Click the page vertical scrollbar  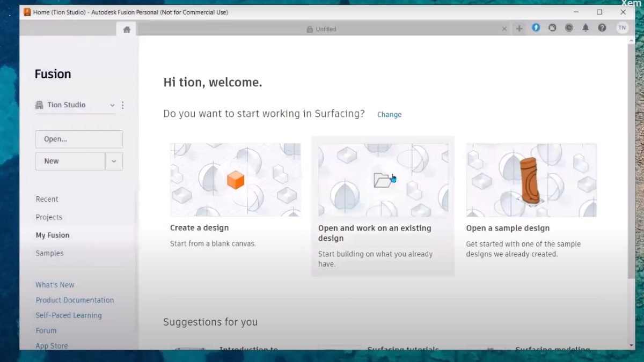(631, 161)
